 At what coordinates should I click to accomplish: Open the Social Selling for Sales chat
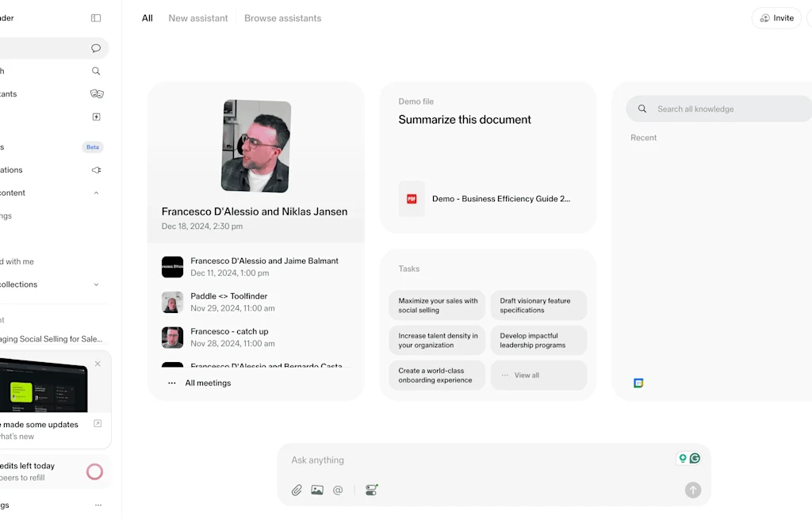[52, 339]
